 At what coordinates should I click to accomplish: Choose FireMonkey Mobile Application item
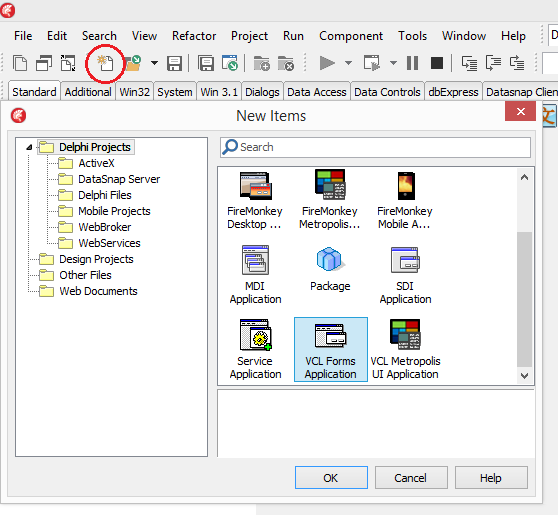tap(405, 200)
